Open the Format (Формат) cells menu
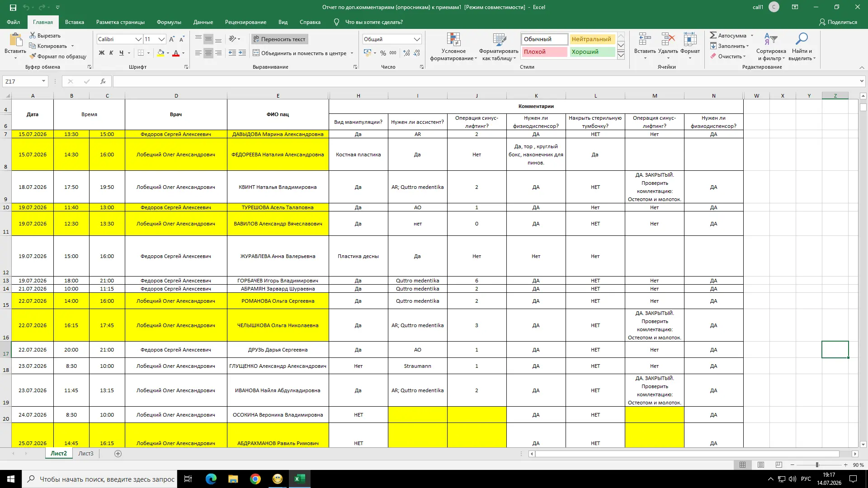Image resolution: width=868 pixels, height=488 pixels. click(690, 46)
